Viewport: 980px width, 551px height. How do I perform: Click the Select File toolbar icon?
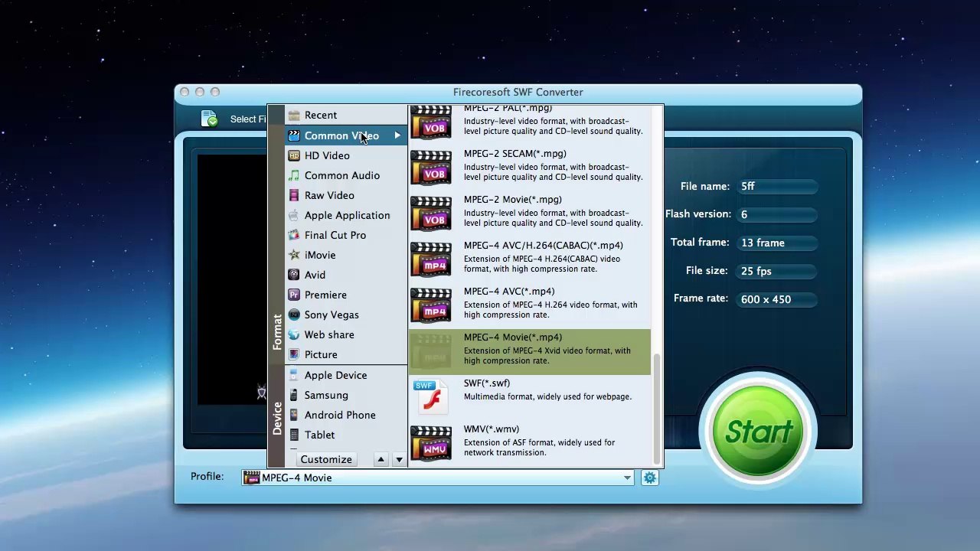click(x=209, y=119)
